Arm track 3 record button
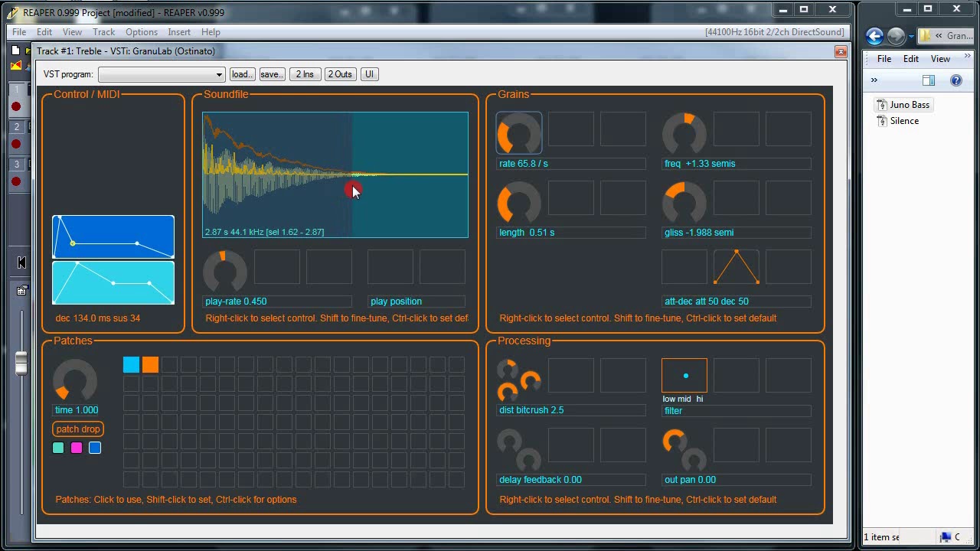This screenshot has width=980, height=551. tap(15, 181)
